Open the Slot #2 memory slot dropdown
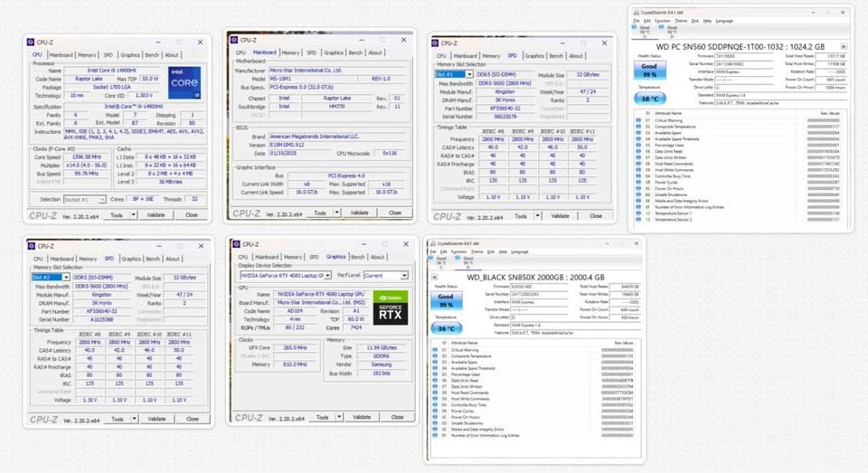Image resolution: width=868 pixels, height=473 pixels. pos(66,278)
